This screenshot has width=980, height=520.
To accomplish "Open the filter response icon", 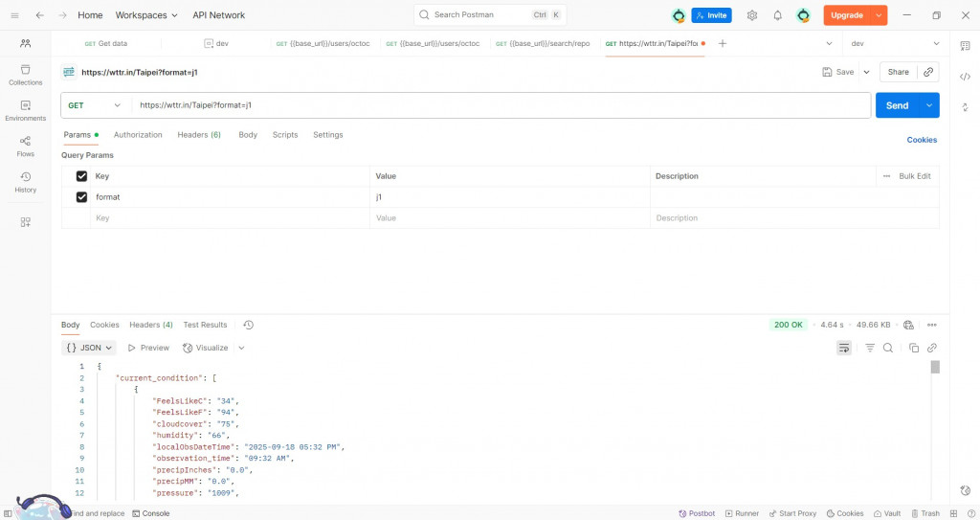I will 869,348.
